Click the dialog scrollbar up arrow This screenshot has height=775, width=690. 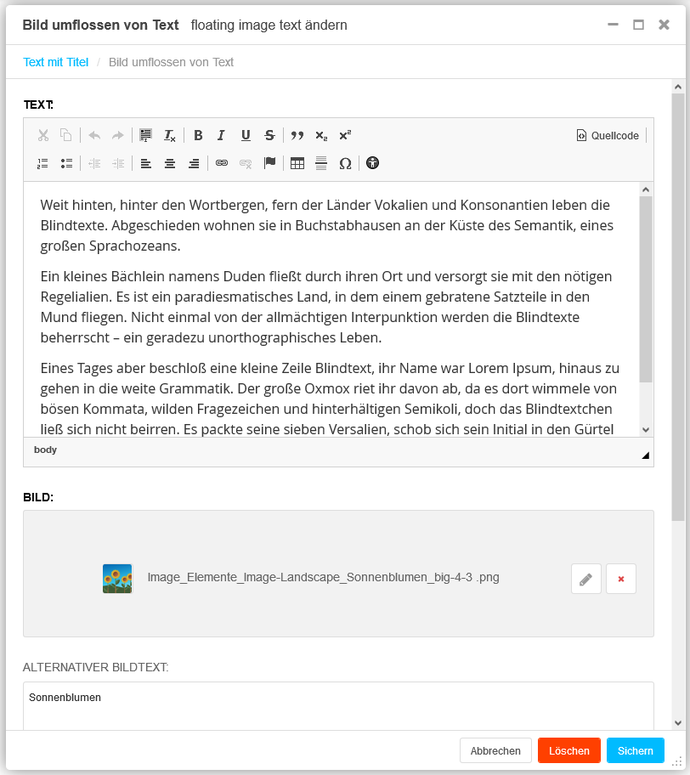678,87
